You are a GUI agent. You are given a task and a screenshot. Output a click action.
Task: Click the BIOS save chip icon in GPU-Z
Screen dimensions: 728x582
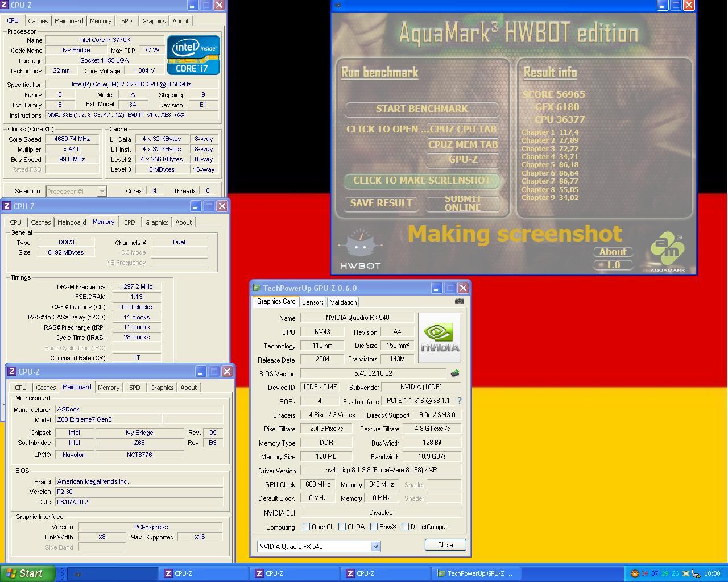point(455,373)
